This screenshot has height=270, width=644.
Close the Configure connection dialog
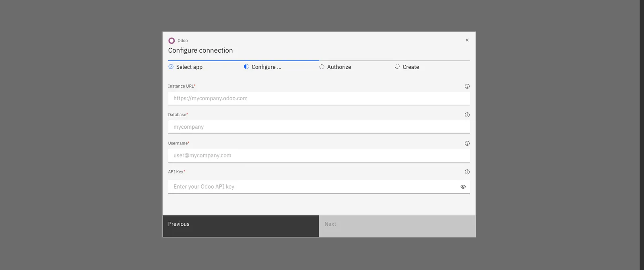click(x=467, y=40)
